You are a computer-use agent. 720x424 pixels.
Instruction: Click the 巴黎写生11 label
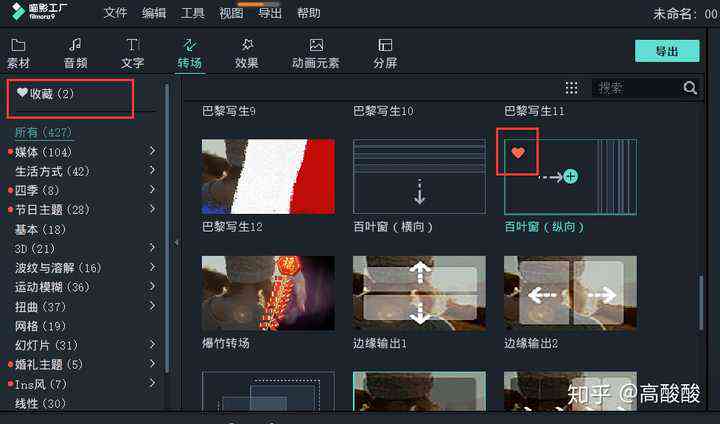pos(534,111)
